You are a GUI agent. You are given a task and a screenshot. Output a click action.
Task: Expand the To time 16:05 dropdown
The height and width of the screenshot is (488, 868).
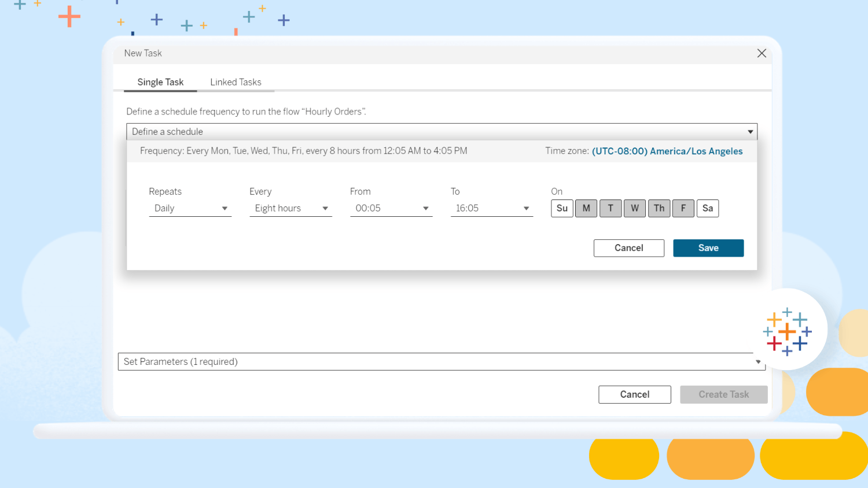492,208
